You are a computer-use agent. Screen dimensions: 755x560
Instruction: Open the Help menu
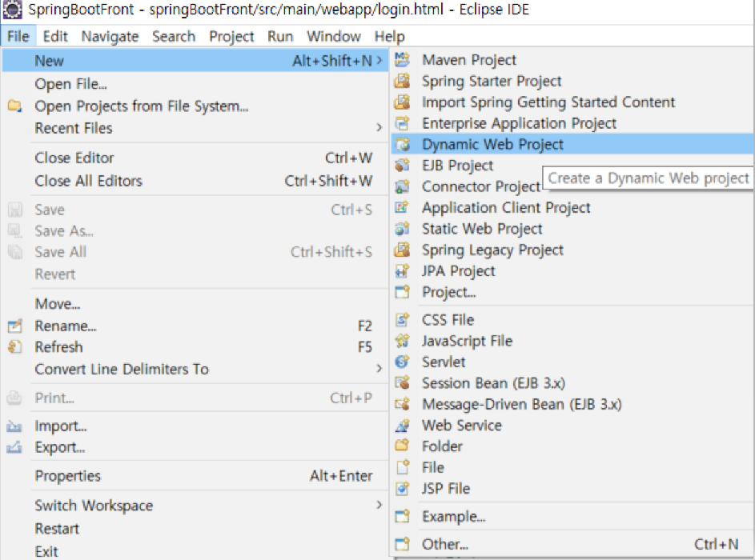pos(390,36)
